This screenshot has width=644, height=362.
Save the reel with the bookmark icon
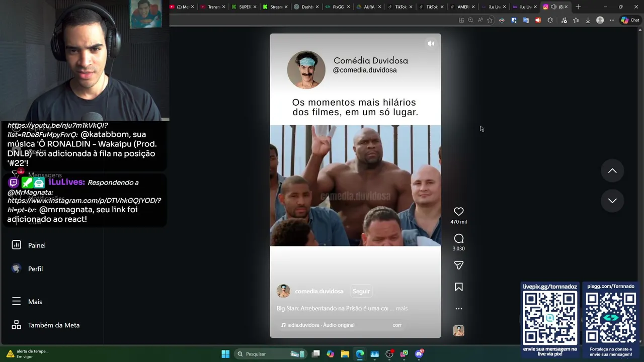(458, 287)
